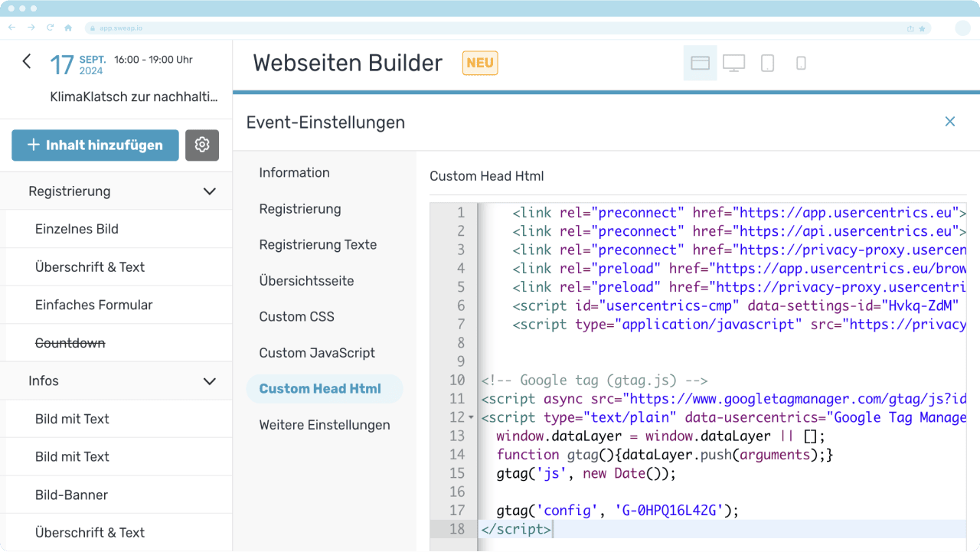
Task: Click the Inhalt hinzufügen button
Action: pos(95,145)
